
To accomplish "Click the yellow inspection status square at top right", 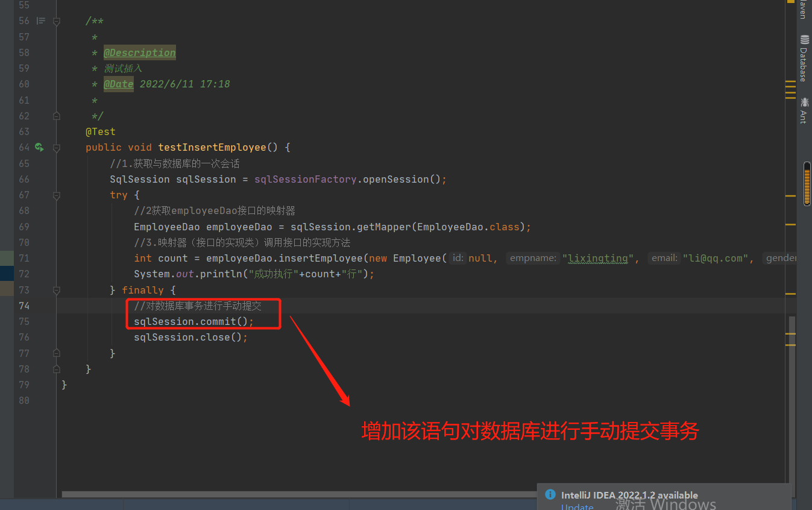I will [x=790, y=2].
